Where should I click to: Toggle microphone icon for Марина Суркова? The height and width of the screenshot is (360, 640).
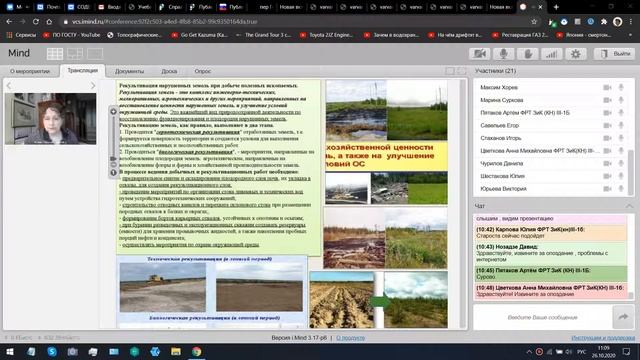(621, 100)
